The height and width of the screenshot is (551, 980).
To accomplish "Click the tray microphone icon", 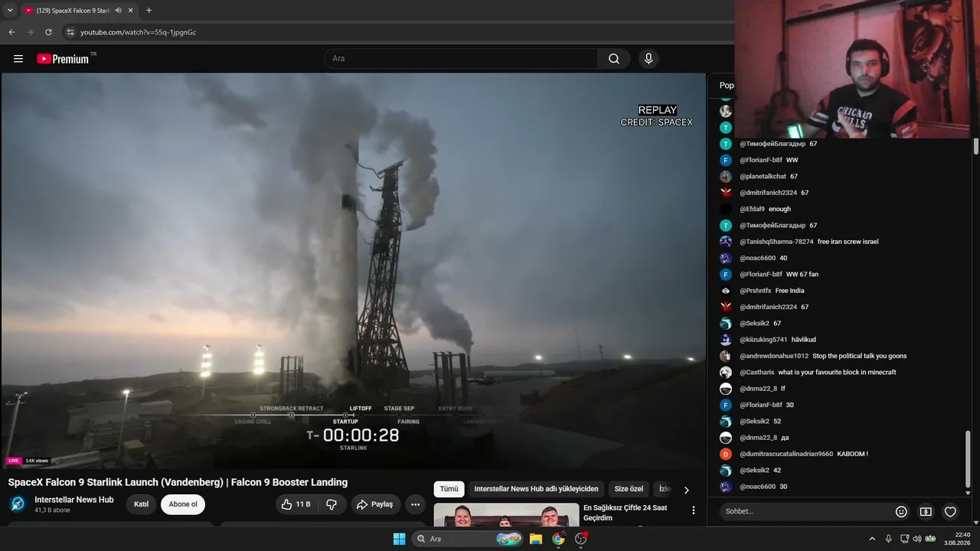I will [888, 539].
